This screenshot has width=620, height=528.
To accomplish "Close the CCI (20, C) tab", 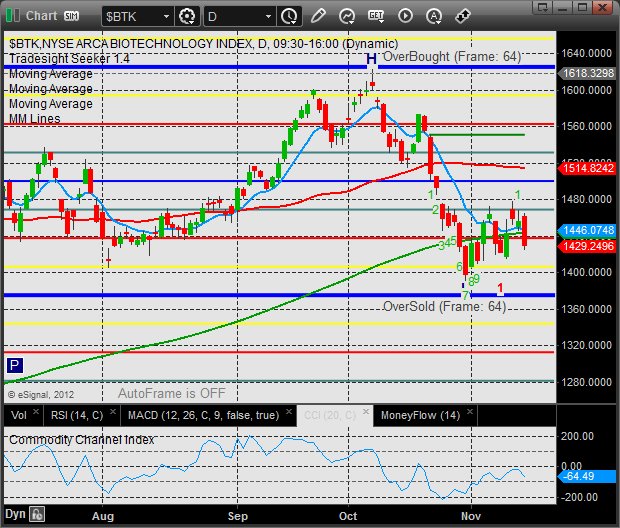I will 366,411.
